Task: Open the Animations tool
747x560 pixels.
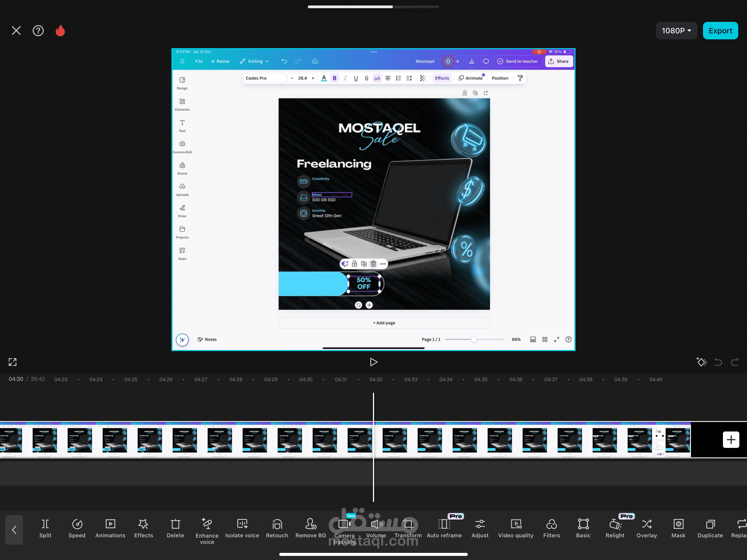Action: (110, 528)
